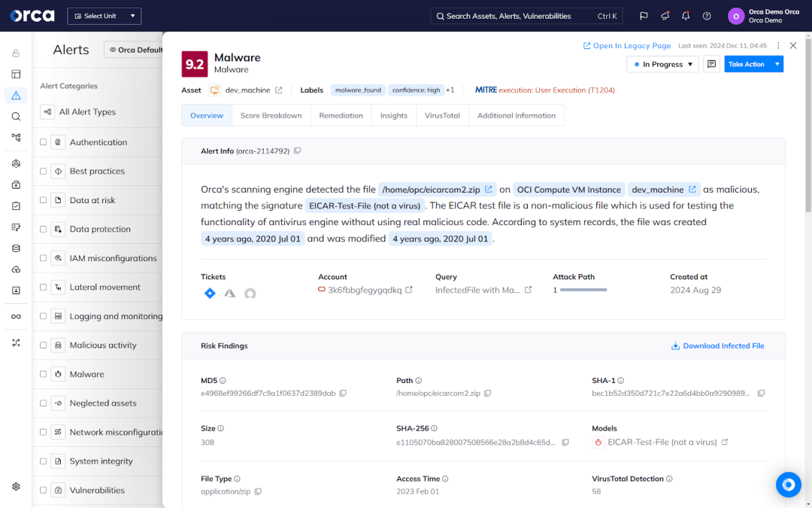Viewport: 812px width, 508px height.
Task: Switch to the VirusTotal tab
Action: [442, 116]
